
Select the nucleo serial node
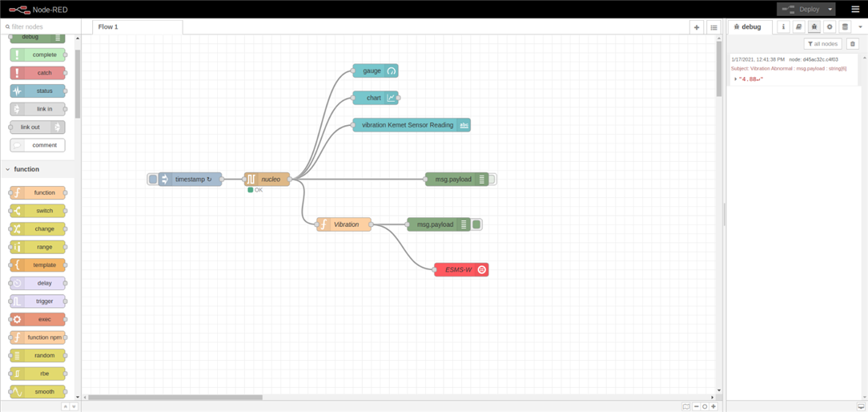point(267,179)
